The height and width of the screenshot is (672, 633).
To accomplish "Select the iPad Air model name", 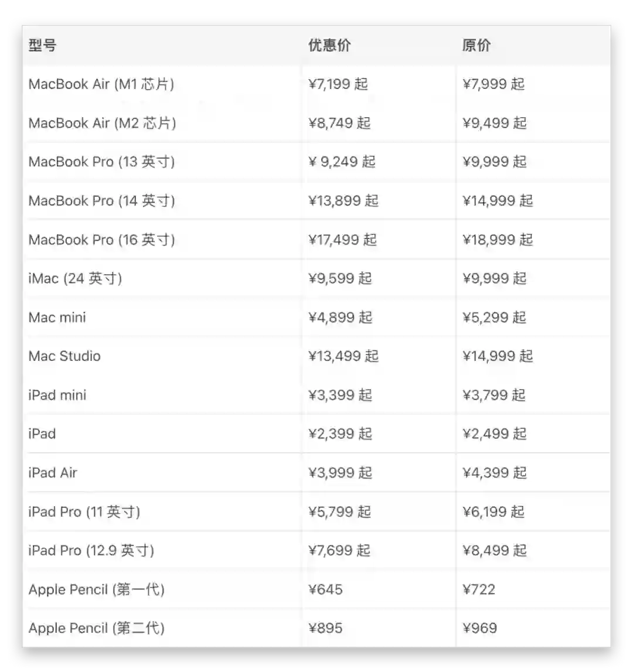I will click(53, 473).
